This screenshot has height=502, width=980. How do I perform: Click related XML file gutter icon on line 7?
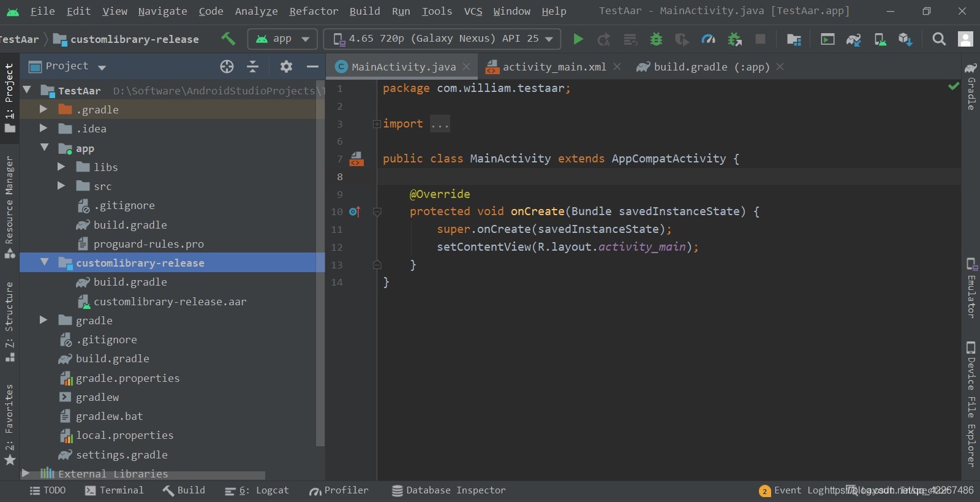356,159
